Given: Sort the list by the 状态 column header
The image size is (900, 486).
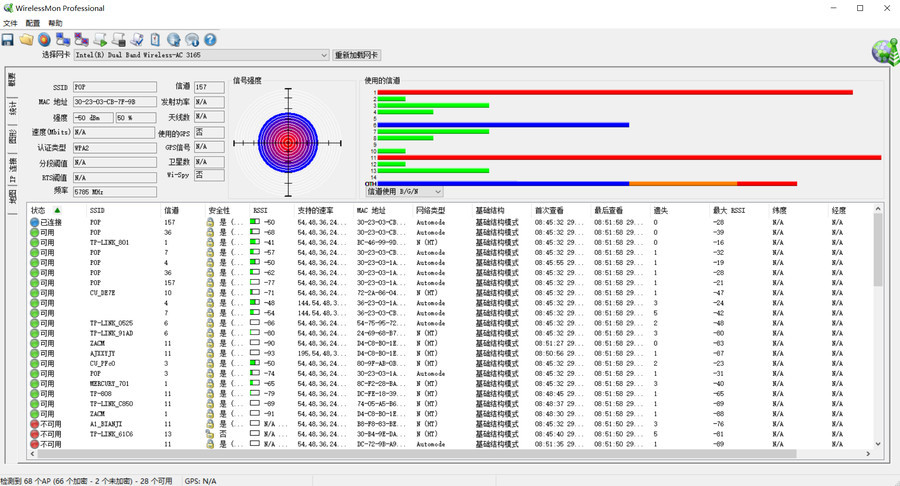Looking at the screenshot, I should pyautogui.click(x=40, y=210).
